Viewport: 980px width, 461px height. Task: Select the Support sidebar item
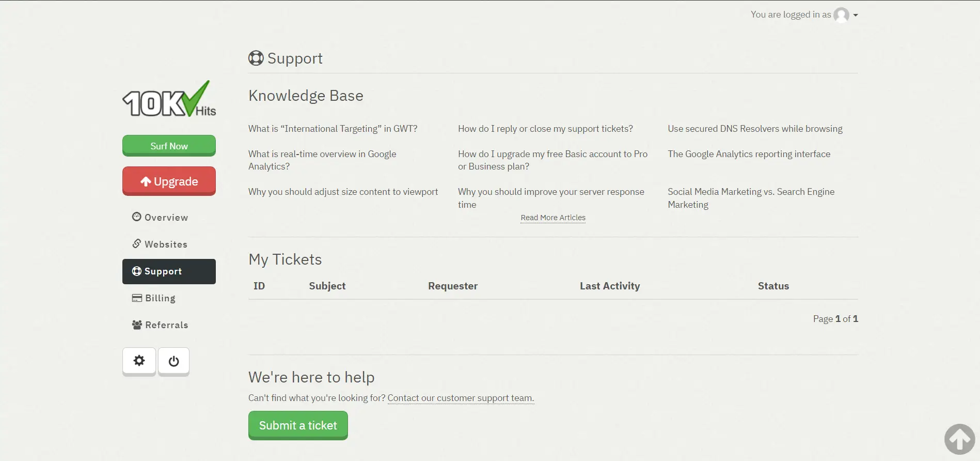pos(169,271)
